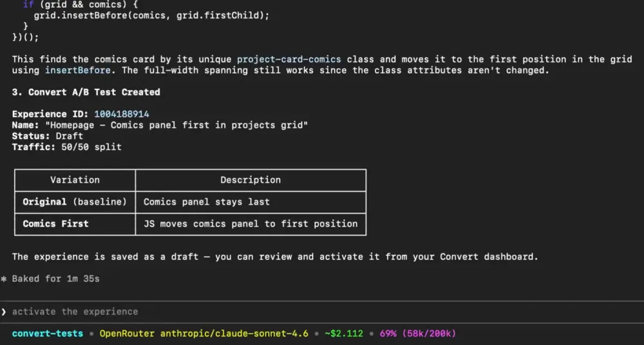
Task: Click the anthropic/claude-sonnet-4.6 model name
Action: (x=234, y=333)
